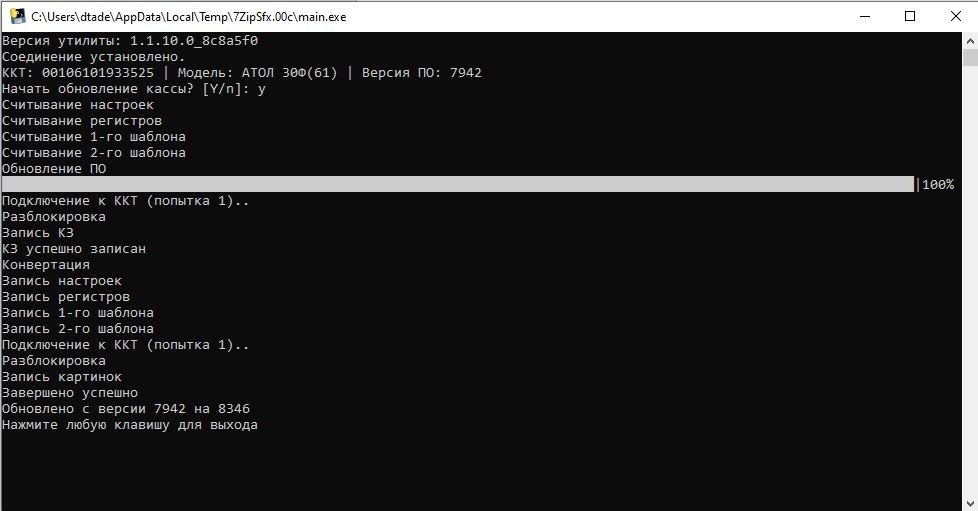Click the scrollbar up arrow
This screenshot has width=978, height=511.
[x=969, y=40]
